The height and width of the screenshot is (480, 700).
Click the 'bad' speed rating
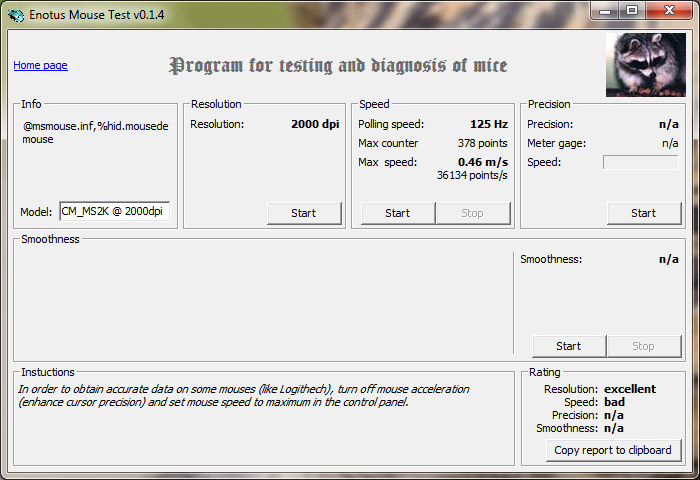[614, 402]
